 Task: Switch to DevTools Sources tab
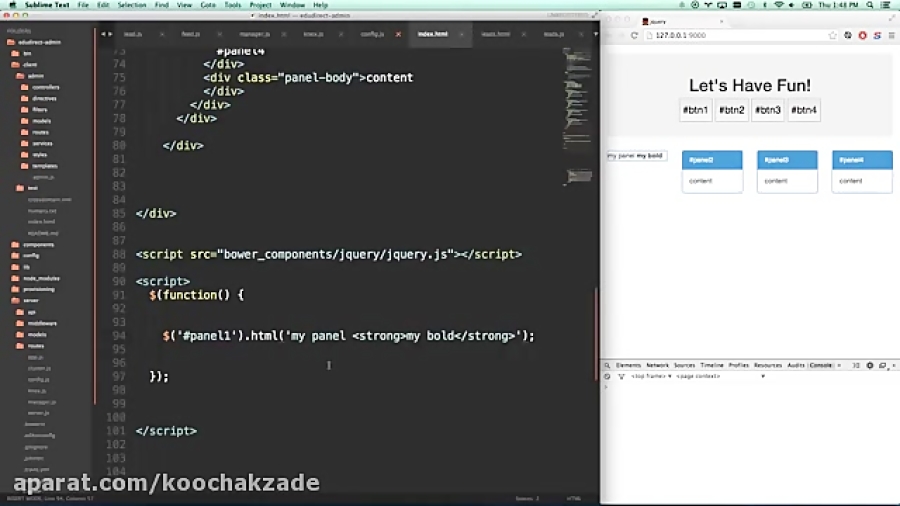[x=684, y=365]
